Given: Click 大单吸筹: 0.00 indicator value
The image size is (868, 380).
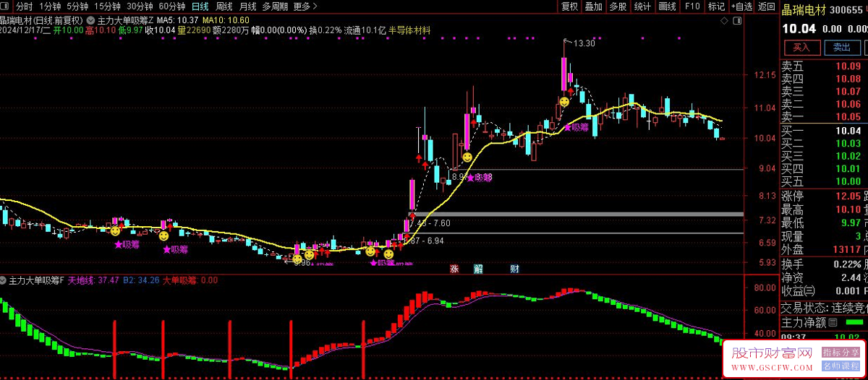Looking at the screenshot, I should (x=190, y=279).
